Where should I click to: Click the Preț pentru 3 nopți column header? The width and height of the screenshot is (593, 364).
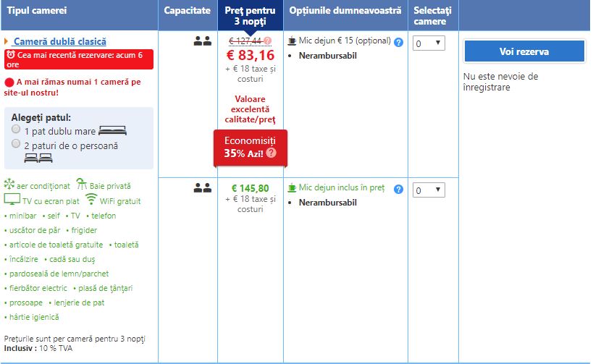(250, 15)
